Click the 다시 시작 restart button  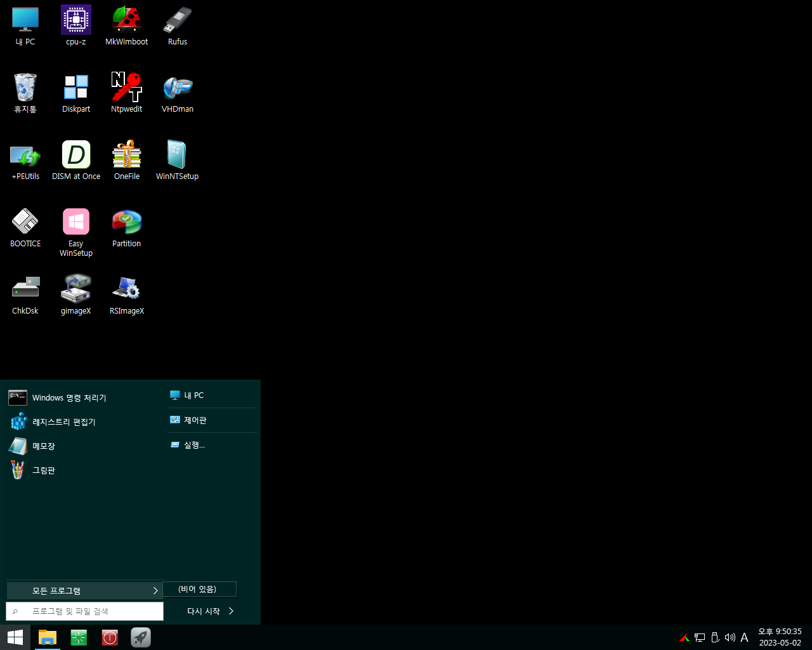pos(203,611)
